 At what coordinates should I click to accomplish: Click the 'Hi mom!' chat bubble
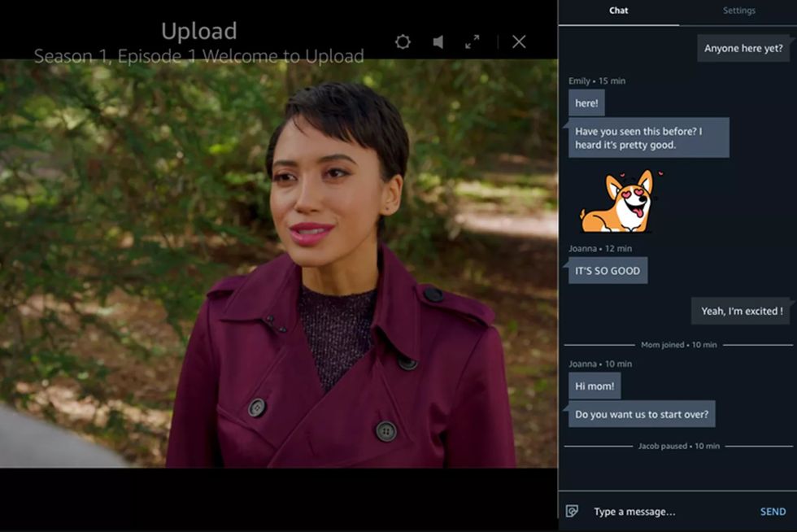point(594,386)
